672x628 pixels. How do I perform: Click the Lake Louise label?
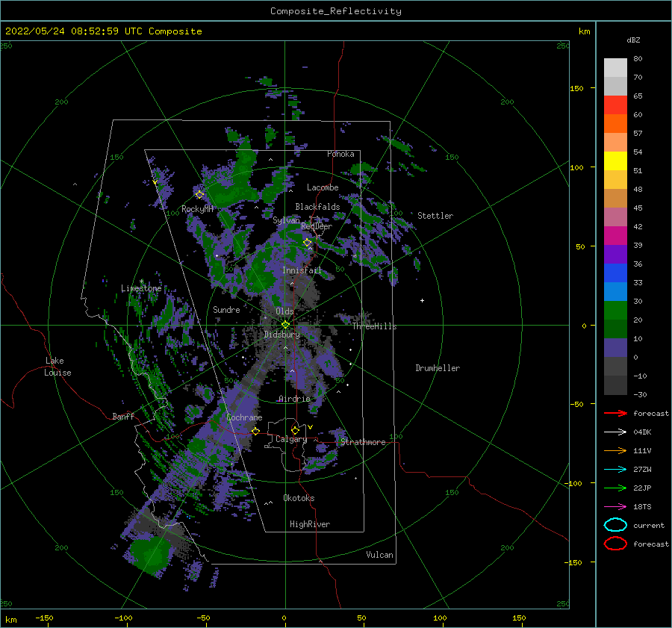click(x=58, y=367)
